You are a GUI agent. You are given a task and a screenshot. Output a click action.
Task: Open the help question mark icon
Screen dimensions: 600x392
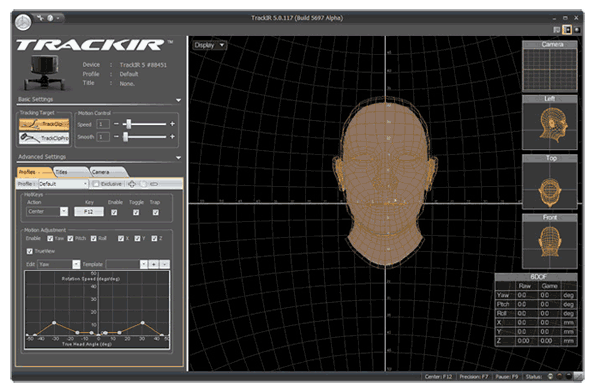pyautogui.click(x=50, y=18)
